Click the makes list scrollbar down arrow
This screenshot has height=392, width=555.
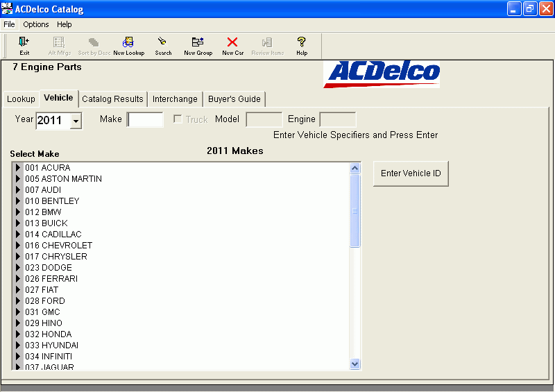click(x=355, y=364)
